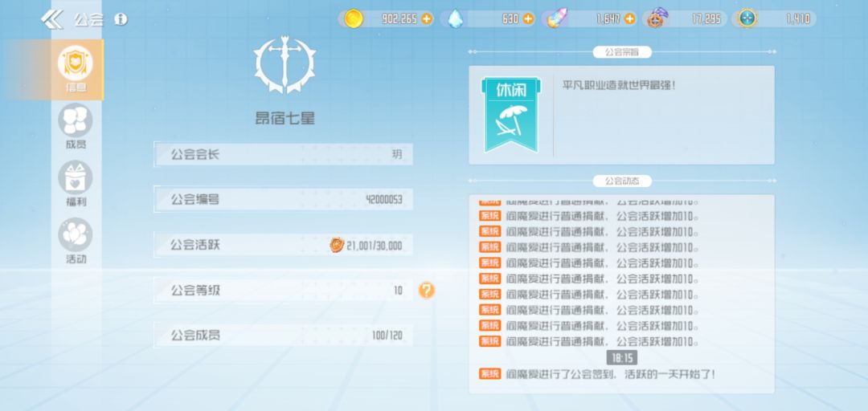Click the hat token amount 17,295
The image size is (868, 411).
pyautogui.click(x=706, y=18)
